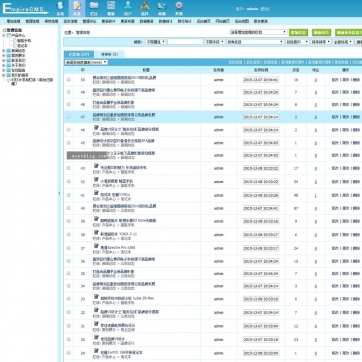Tick the checkbox for row ID 41
The width and height of the screenshot is (362, 362).
coord(69,195)
